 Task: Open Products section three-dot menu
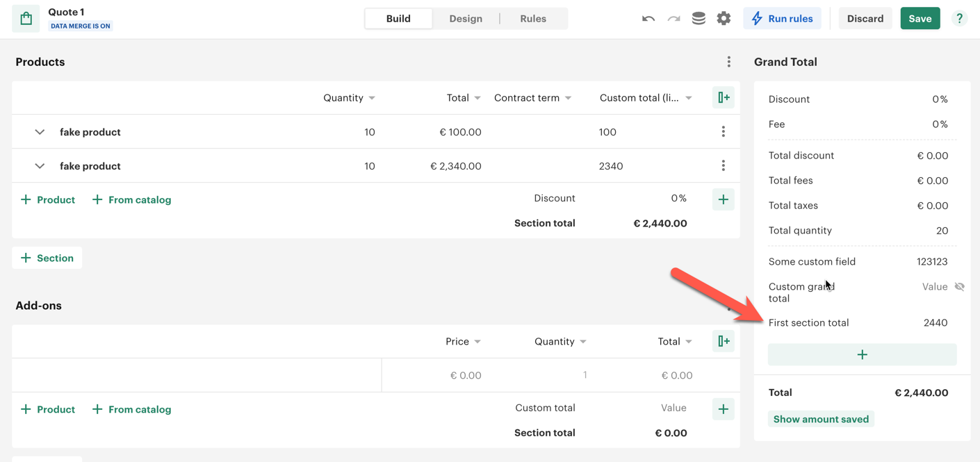(728, 62)
